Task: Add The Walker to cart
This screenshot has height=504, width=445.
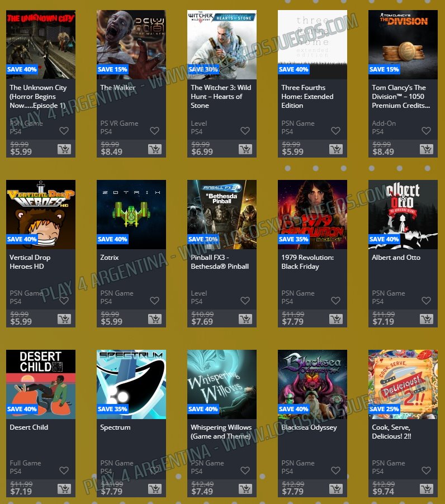Action: click(x=155, y=149)
